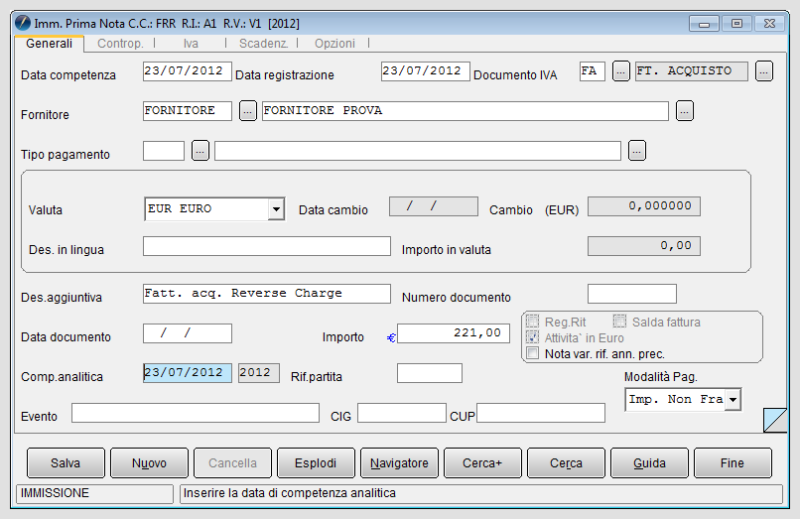Click the Importo field showing 221,00

tap(453, 333)
